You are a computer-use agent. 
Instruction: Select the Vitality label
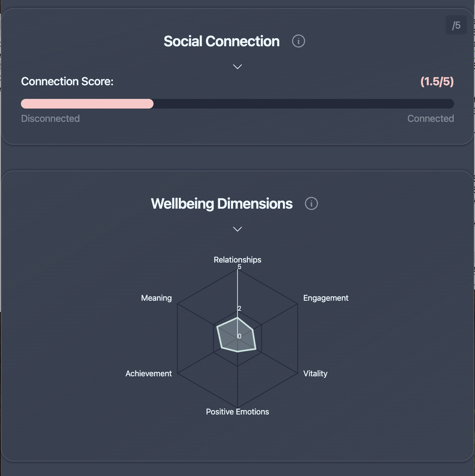pos(315,373)
